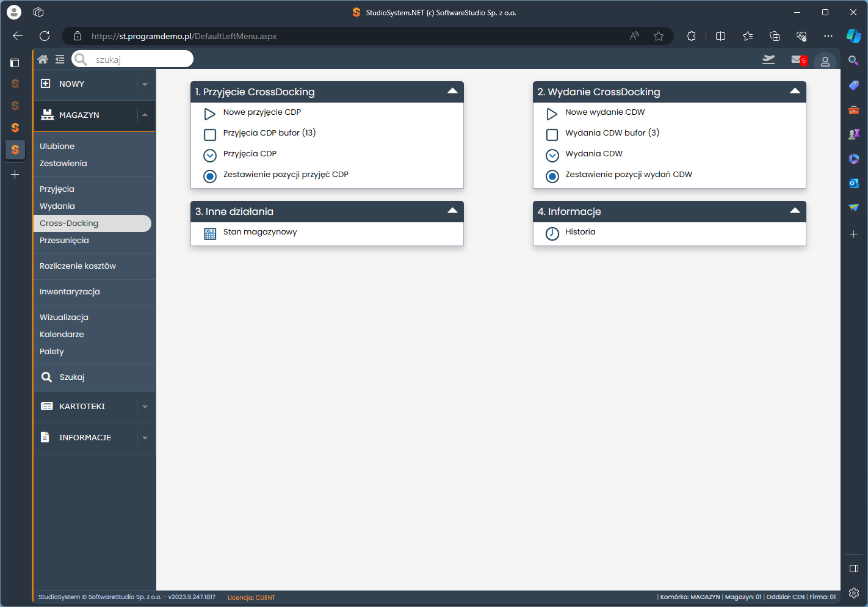Open the Edge sidebar settings gear
This screenshot has width=868, height=607.
(x=854, y=593)
